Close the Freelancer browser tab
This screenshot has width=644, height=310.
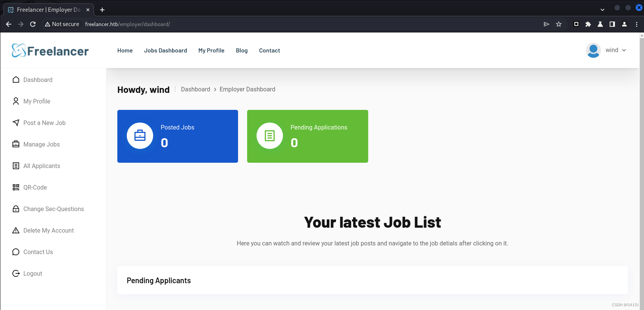[x=88, y=10]
